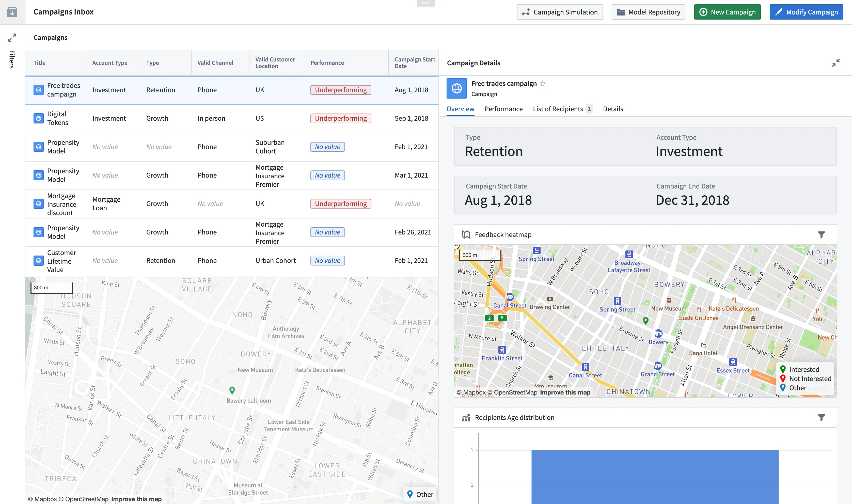This screenshot has height=504, width=852.
Task: Open the Feedback heatmap filter icon
Action: [x=821, y=235]
